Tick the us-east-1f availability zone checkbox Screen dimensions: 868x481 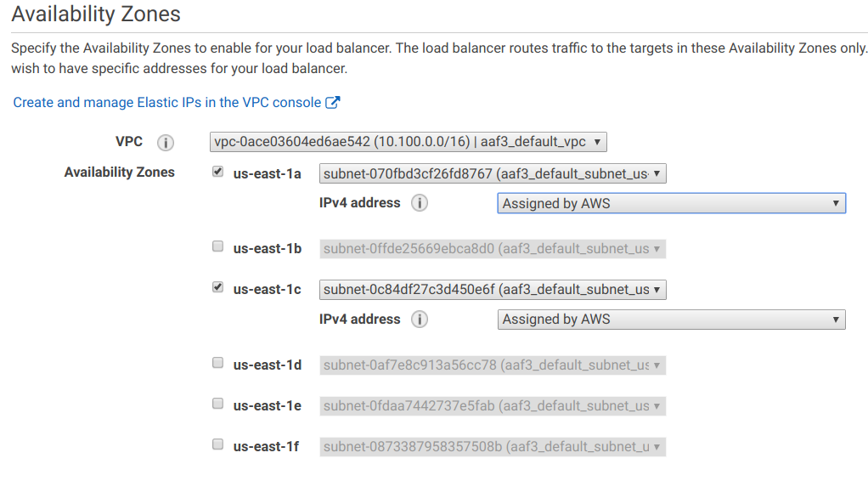[217, 445]
